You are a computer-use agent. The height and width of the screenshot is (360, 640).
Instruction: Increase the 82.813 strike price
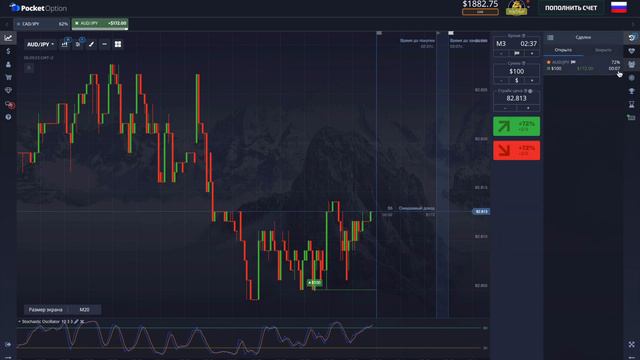pos(528,108)
